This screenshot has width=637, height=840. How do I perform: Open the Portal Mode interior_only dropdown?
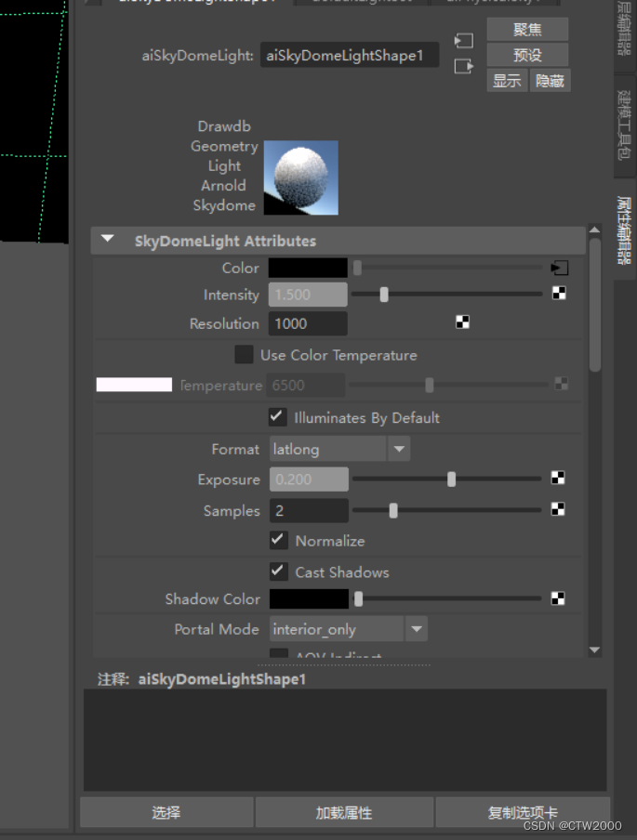pyautogui.click(x=348, y=629)
